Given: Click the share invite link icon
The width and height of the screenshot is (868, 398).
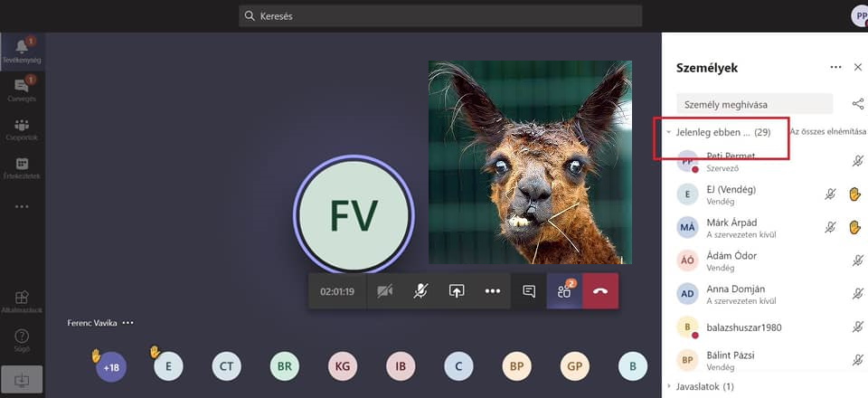Looking at the screenshot, I should [x=857, y=103].
